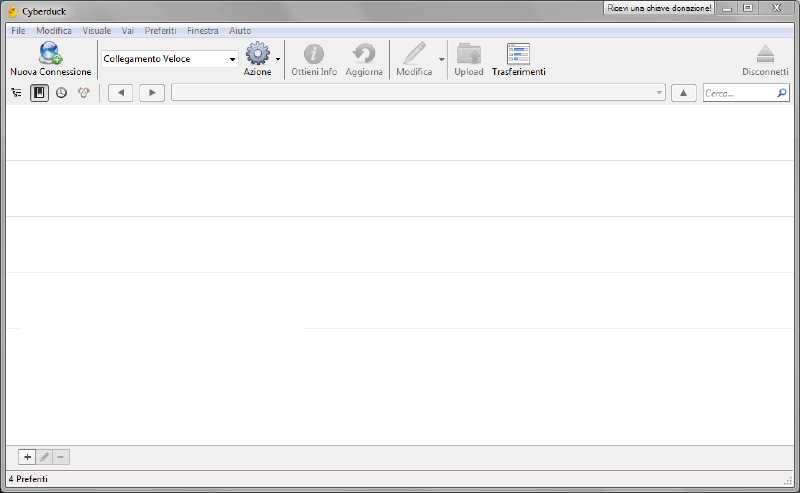The width and height of the screenshot is (800, 493).
Task: Click Ricevi una chiave donazione button
Action: point(659,8)
